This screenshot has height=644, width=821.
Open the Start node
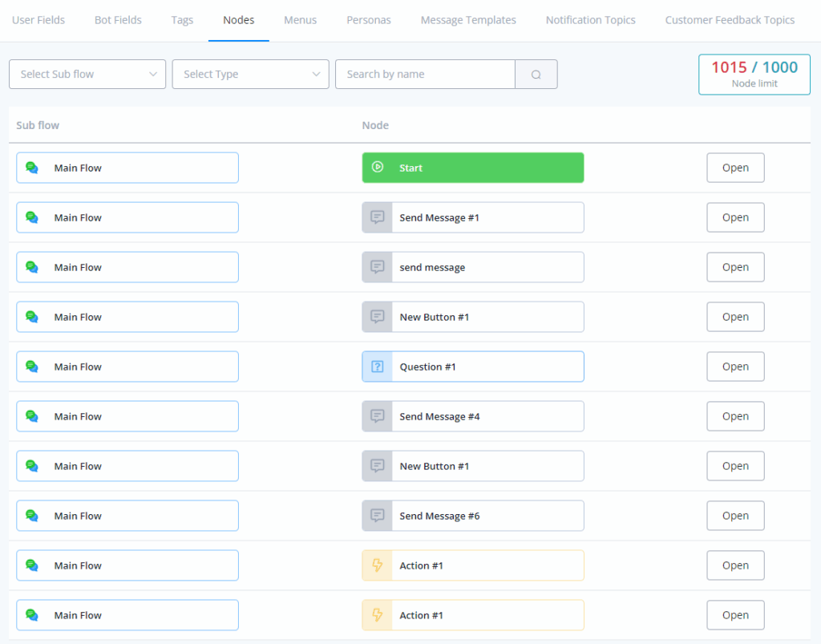(734, 168)
